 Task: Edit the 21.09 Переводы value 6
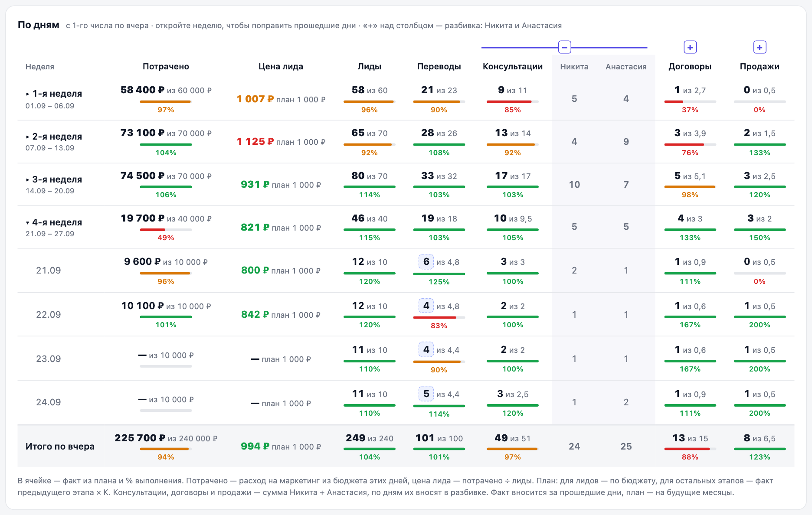[426, 262]
